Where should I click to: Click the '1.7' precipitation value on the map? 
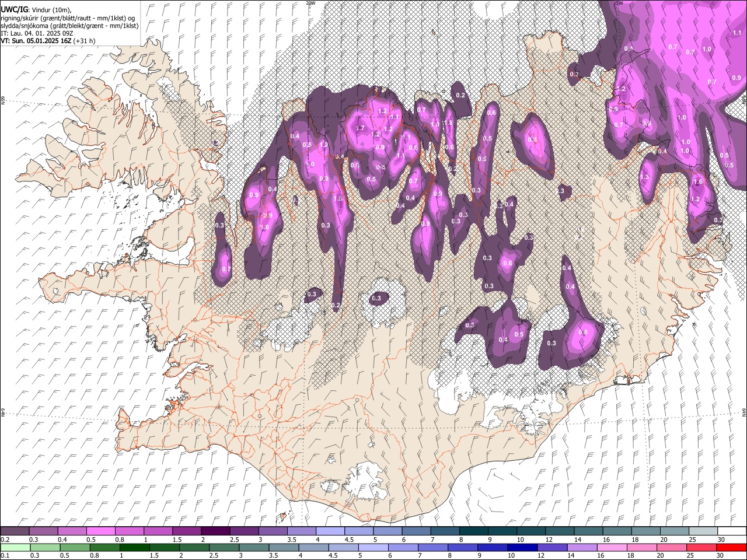[x=360, y=128]
